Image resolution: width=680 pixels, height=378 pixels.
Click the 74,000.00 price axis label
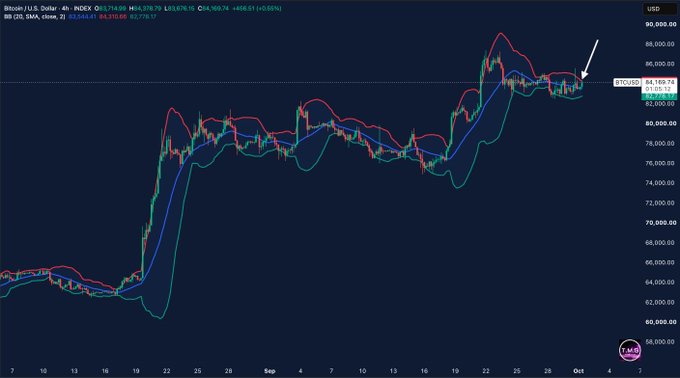click(x=660, y=183)
